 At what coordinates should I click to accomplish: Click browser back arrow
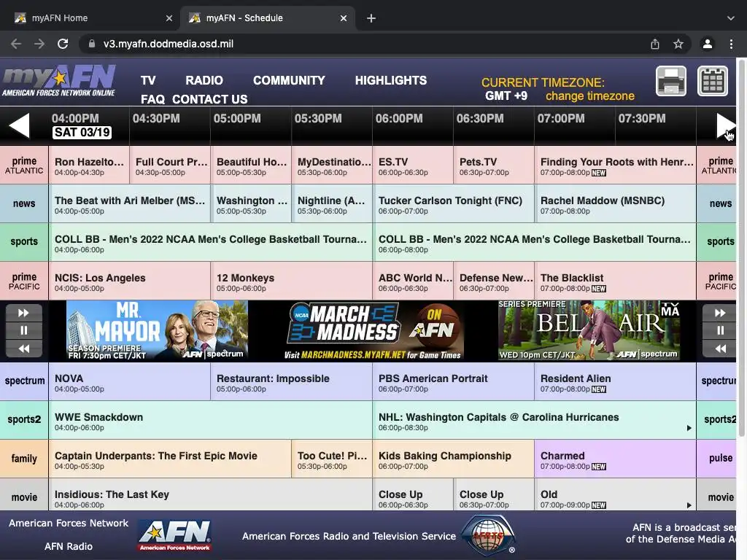coord(16,44)
